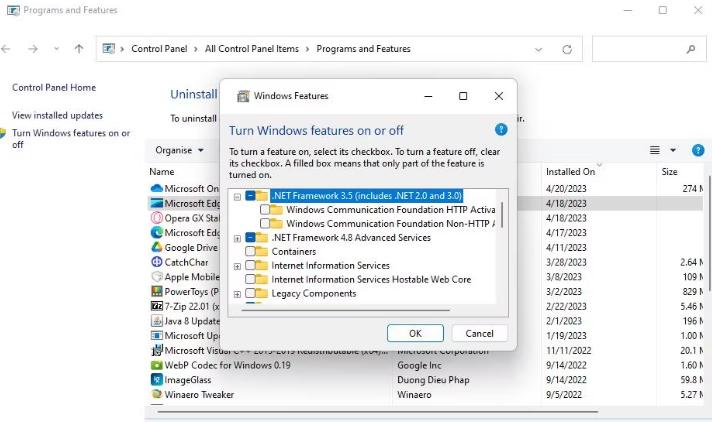Open the address bar history dropdown
The image size is (712, 422).
click(x=539, y=50)
